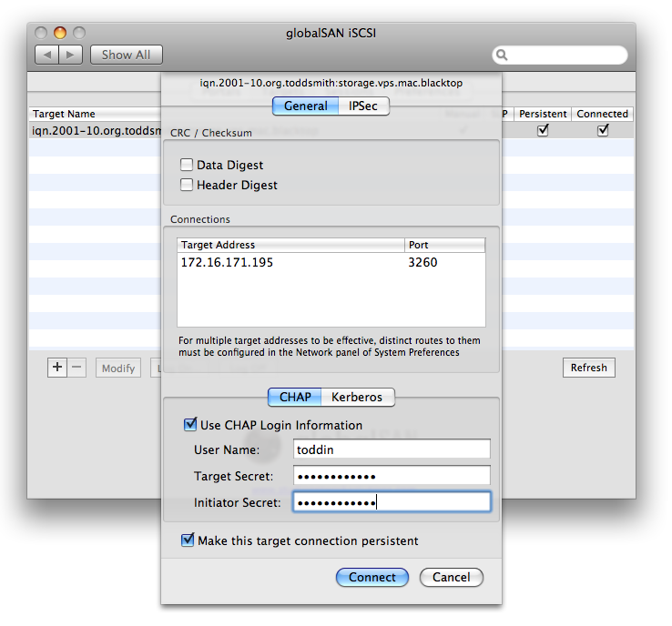Toggle the Connected checkbox in the target row
This screenshot has height=626, width=672.
point(603,130)
